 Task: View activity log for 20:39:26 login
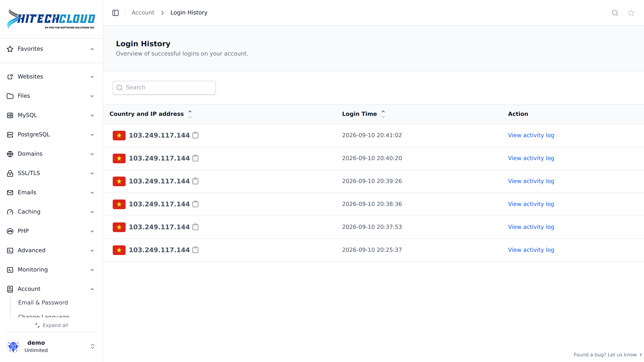[x=531, y=181]
